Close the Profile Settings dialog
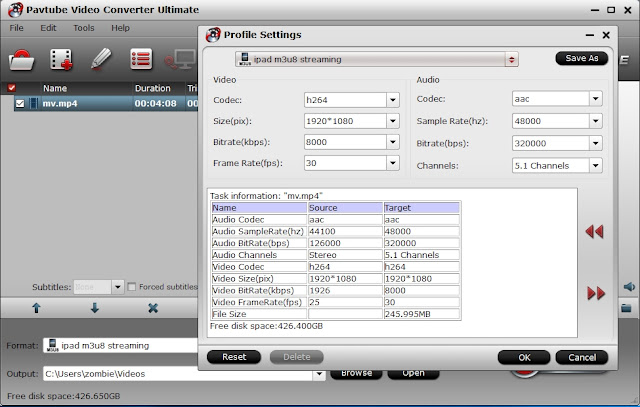Image resolution: width=640 pixels, height=407 pixels. coord(606,36)
